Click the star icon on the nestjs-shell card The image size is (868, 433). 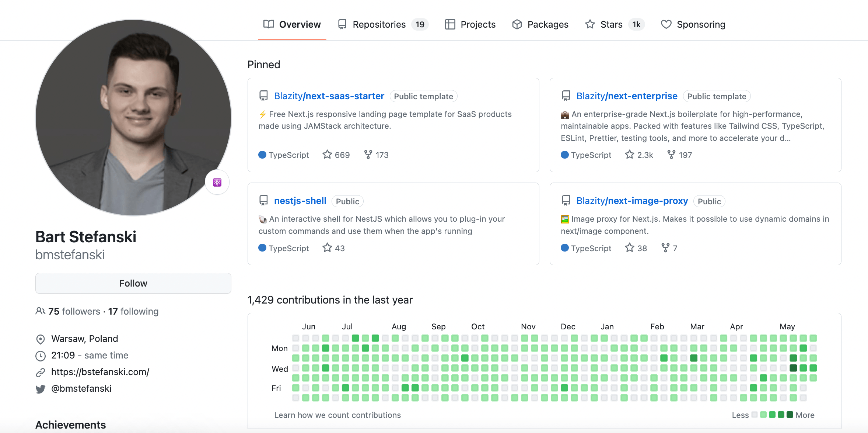coord(326,248)
